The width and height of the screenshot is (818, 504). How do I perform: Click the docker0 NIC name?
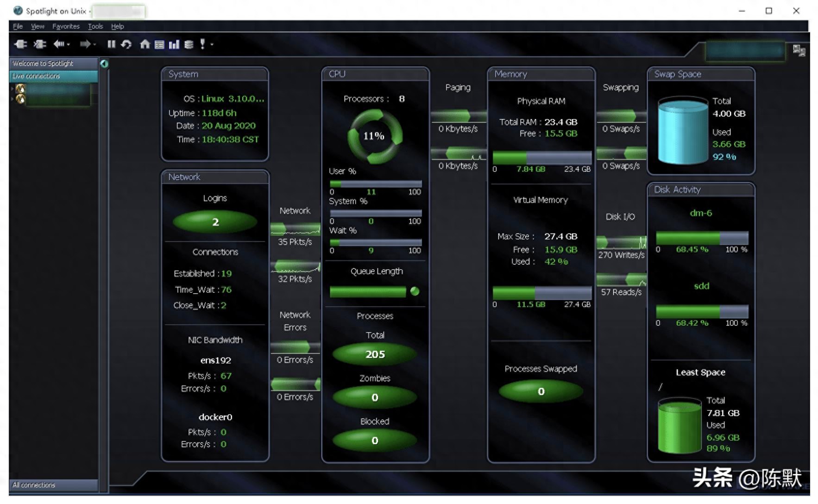click(215, 417)
